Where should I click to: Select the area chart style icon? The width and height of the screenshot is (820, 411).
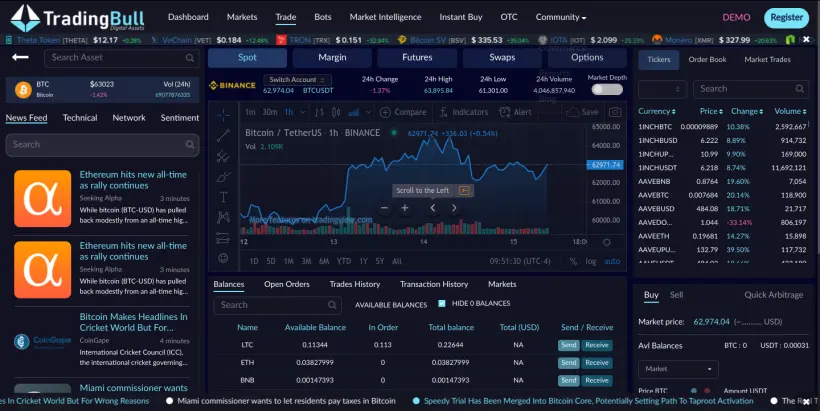[x=354, y=112]
